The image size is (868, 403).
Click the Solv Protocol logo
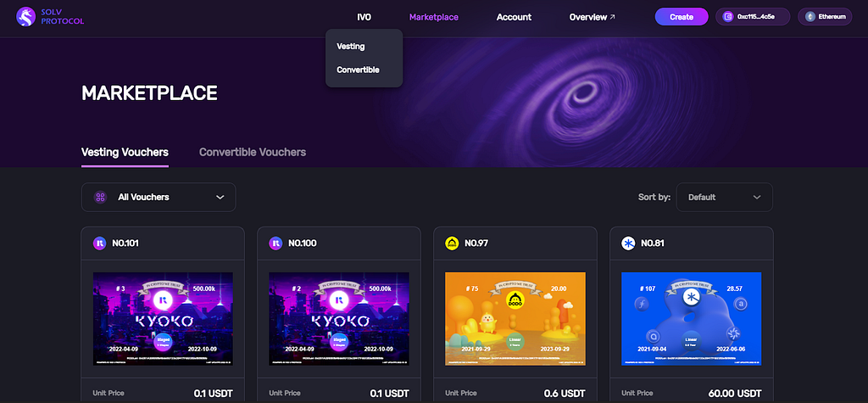coord(50,17)
